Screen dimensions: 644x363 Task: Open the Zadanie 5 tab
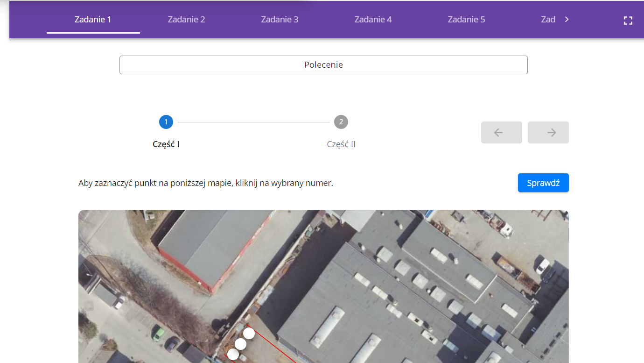pyautogui.click(x=466, y=20)
